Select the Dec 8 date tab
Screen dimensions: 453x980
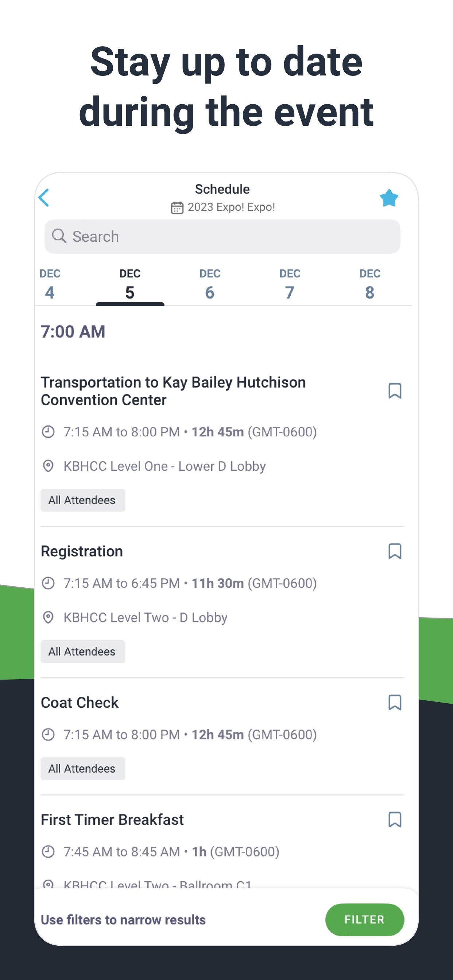(x=369, y=285)
